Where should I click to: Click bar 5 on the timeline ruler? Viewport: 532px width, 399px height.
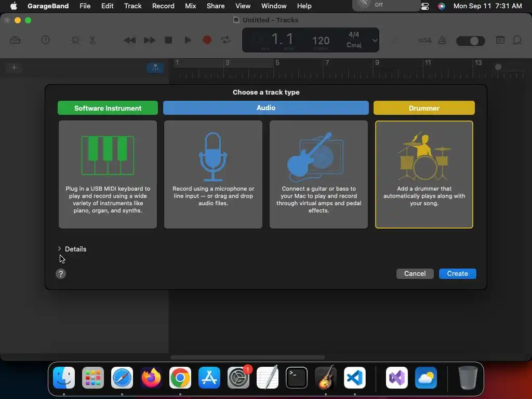(x=277, y=63)
